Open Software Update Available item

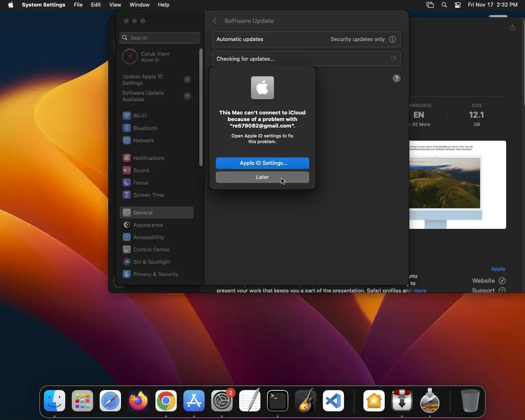pyautogui.click(x=157, y=96)
